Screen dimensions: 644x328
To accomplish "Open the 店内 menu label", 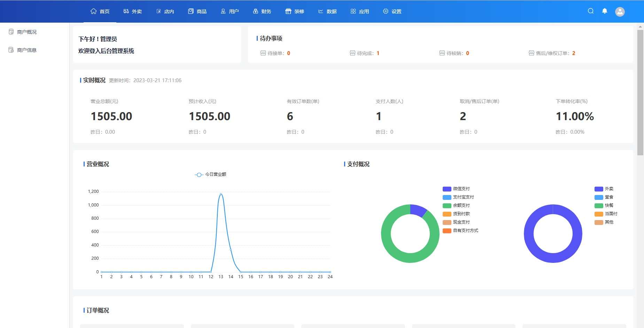I will point(169,11).
